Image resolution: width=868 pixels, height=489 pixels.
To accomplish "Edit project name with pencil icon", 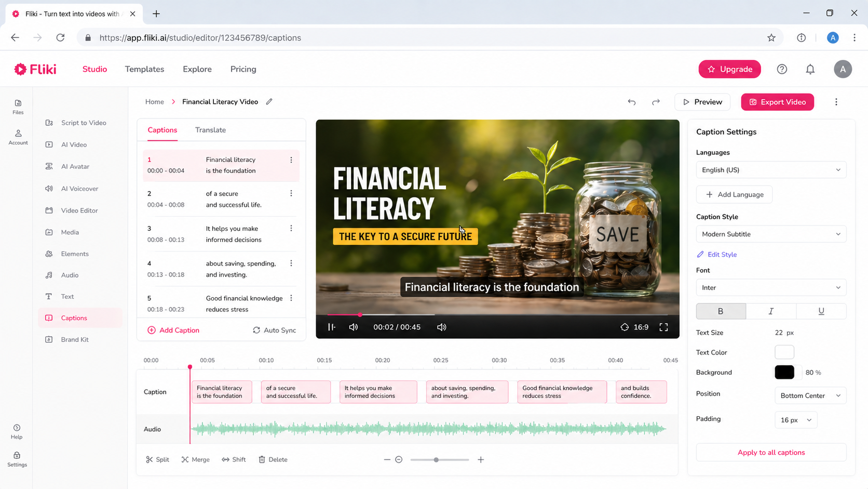I will (x=269, y=102).
